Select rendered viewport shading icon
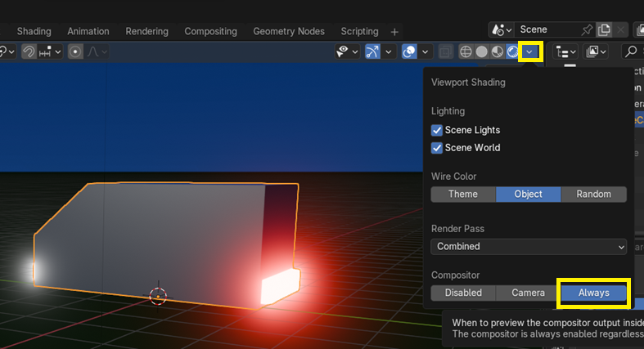The image size is (644, 349). coord(512,51)
